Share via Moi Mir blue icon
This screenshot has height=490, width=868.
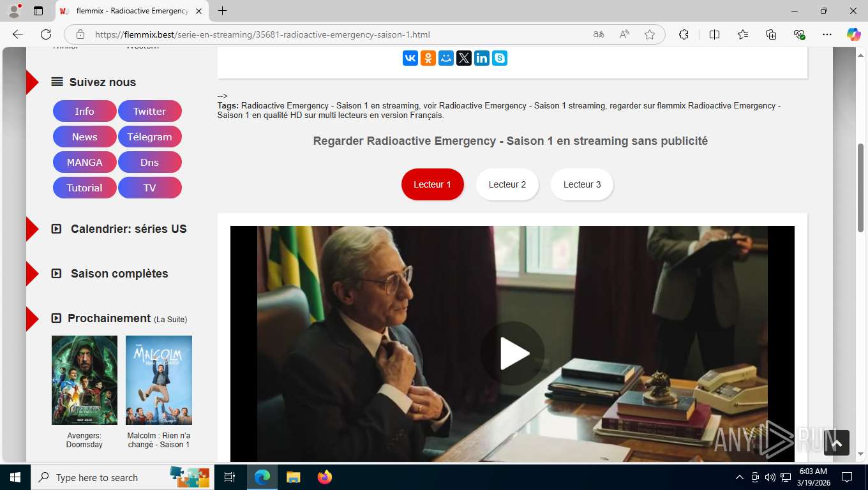(446, 58)
